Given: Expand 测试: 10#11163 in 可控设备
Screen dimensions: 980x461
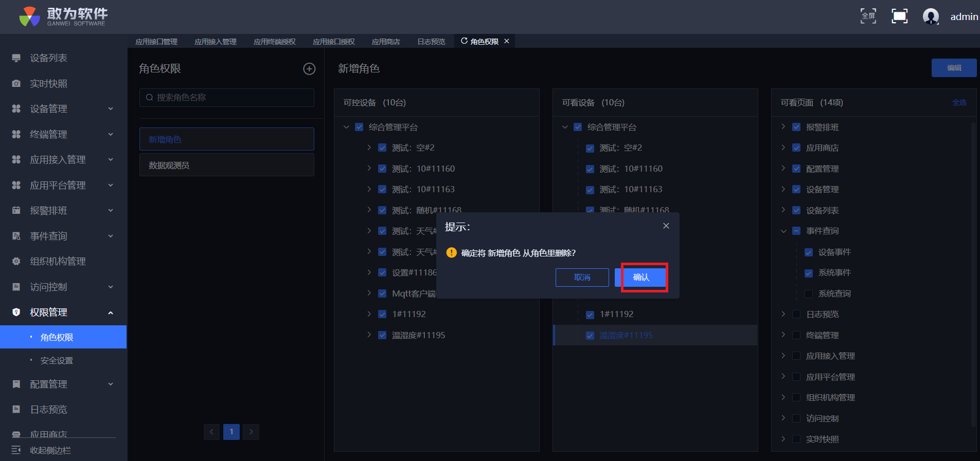Looking at the screenshot, I should click(369, 189).
